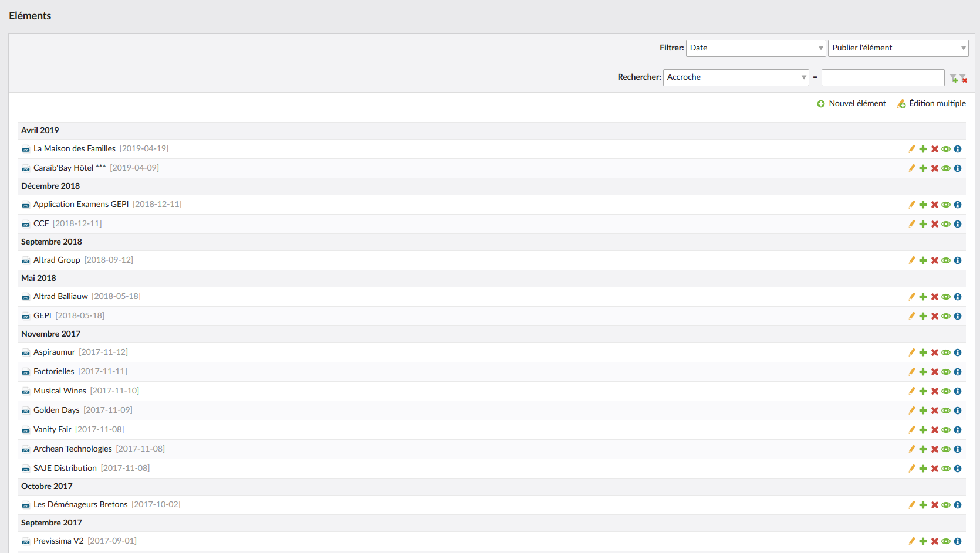Toggle visibility of Golden Days
The image size is (980, 553).
(x=946, y=410)
